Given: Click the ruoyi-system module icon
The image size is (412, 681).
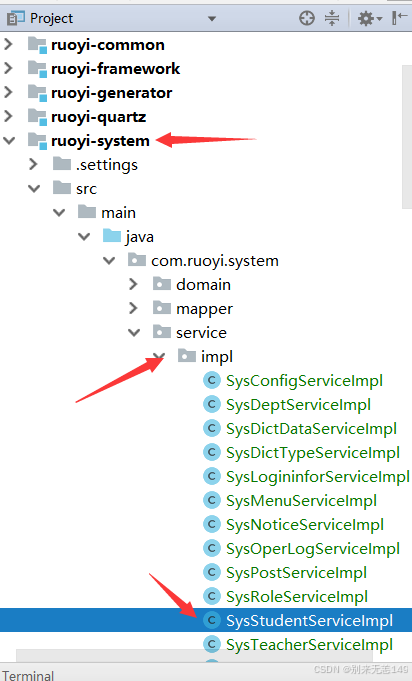Looking at the screenshot, I should click(37, 141).
